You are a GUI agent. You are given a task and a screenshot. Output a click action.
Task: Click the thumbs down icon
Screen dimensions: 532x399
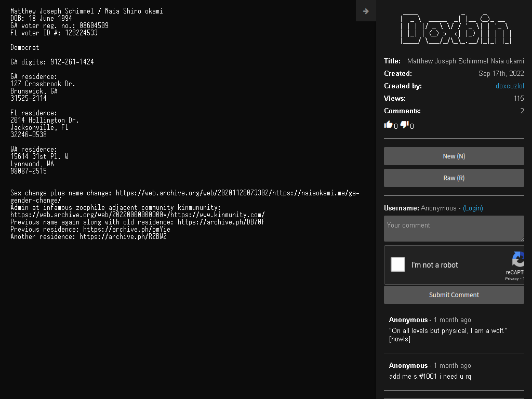tap(404, 125)
